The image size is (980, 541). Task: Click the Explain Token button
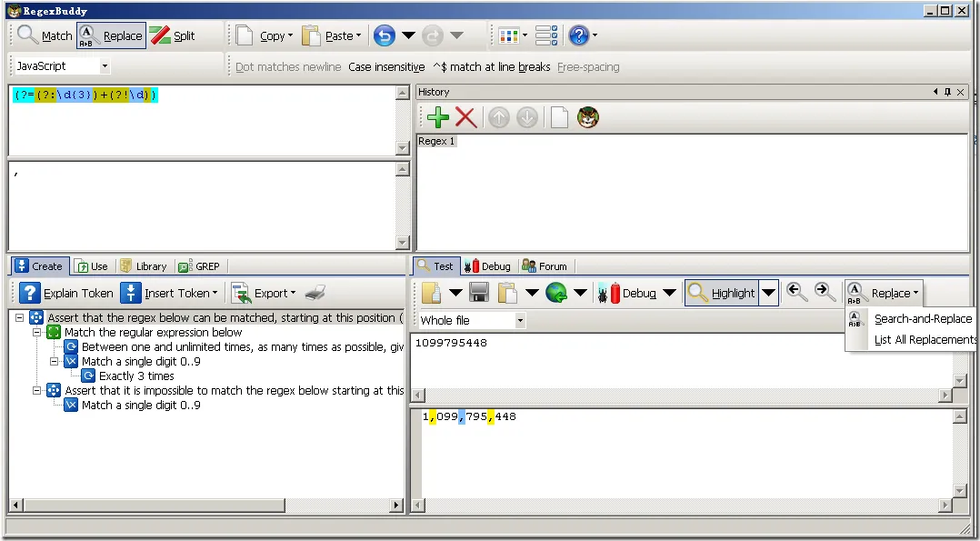pyautogui.click(x=65, y=293)
